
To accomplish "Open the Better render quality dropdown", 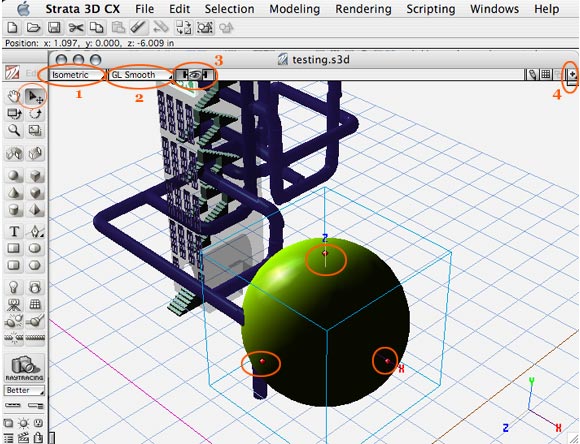I will (x=24, y=391).
